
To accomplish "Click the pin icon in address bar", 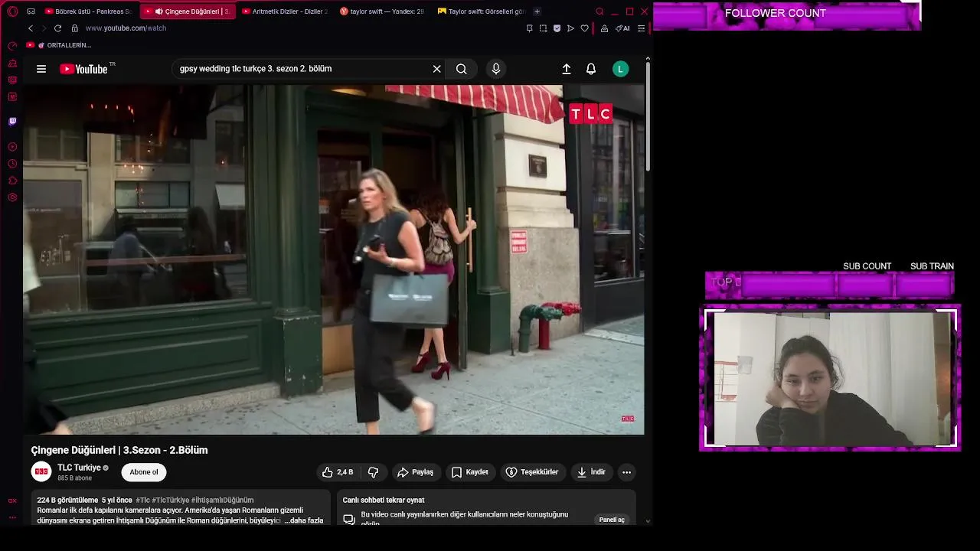I will click(x=529, y=28).
